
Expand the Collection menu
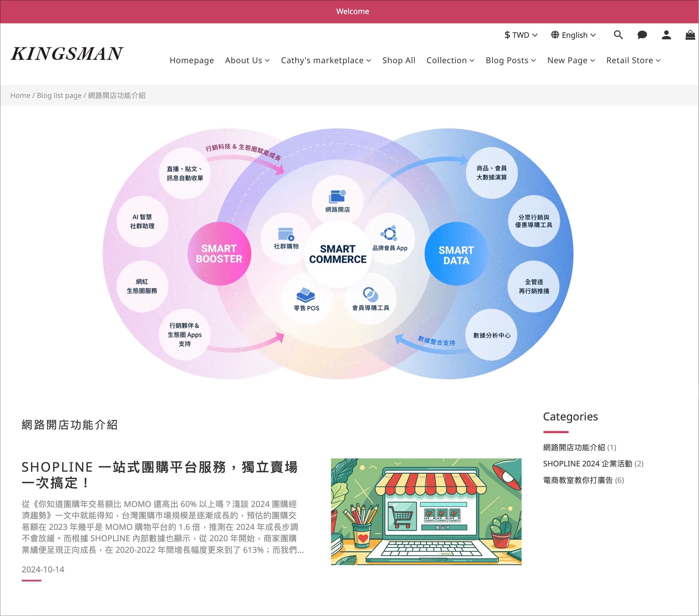[x=450, y=60]
